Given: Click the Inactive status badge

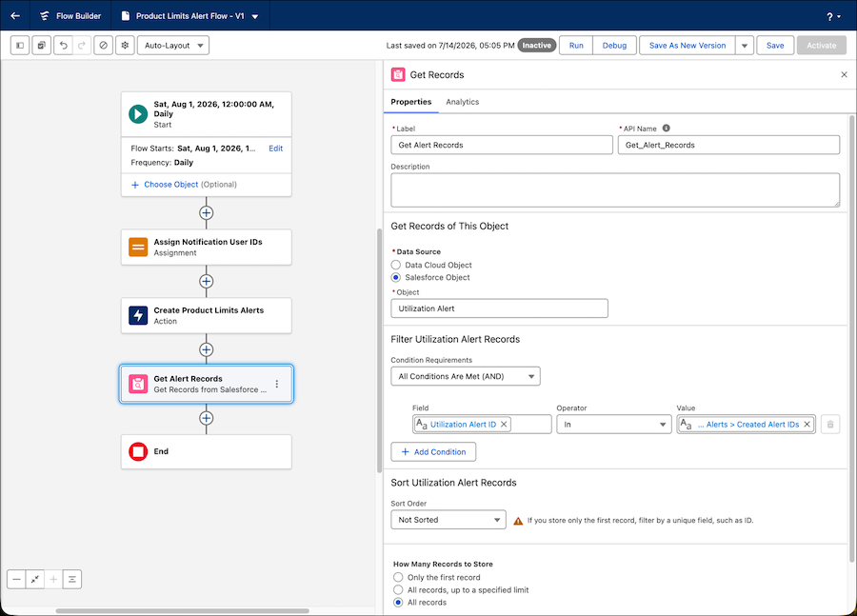Looking at the screenshot, I should click(536, 46).
